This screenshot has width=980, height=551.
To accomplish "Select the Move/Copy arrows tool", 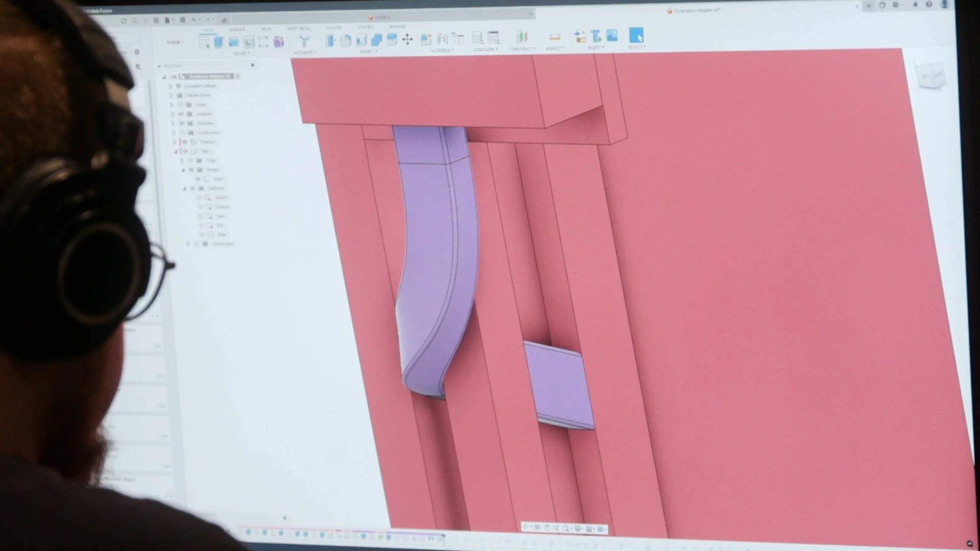I will click(x=407, y=40).
